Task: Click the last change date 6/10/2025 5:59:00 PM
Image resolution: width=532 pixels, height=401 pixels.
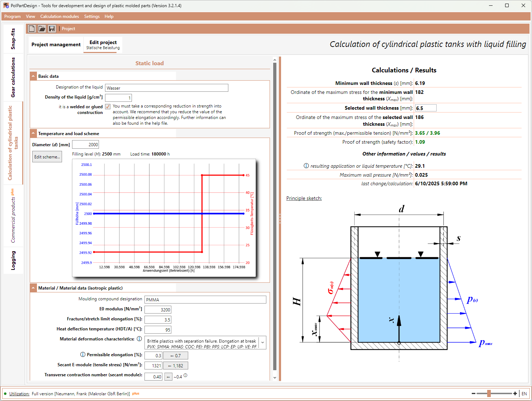Action: click(x=441, y=183)
